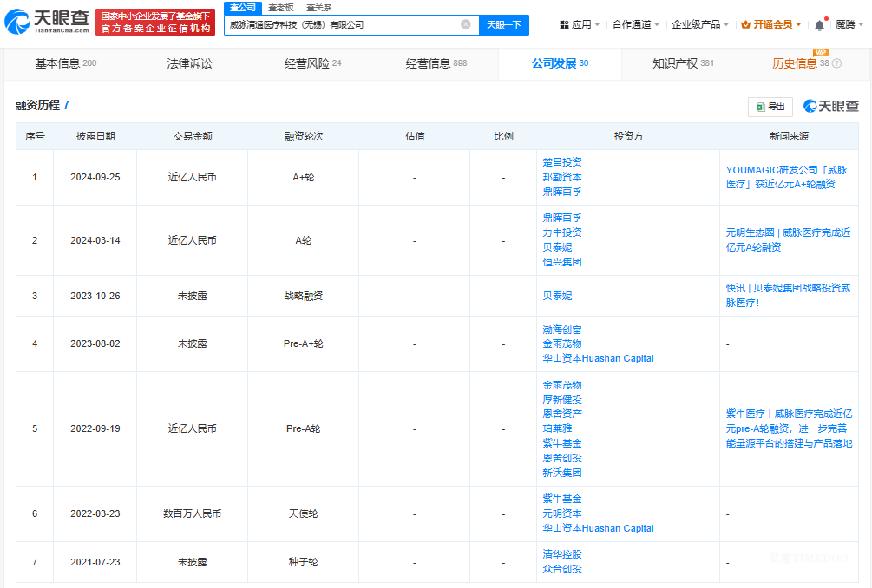This screenshot has height=588, width=872.
Task: Open investor 厚新健投
Action: 562,400
